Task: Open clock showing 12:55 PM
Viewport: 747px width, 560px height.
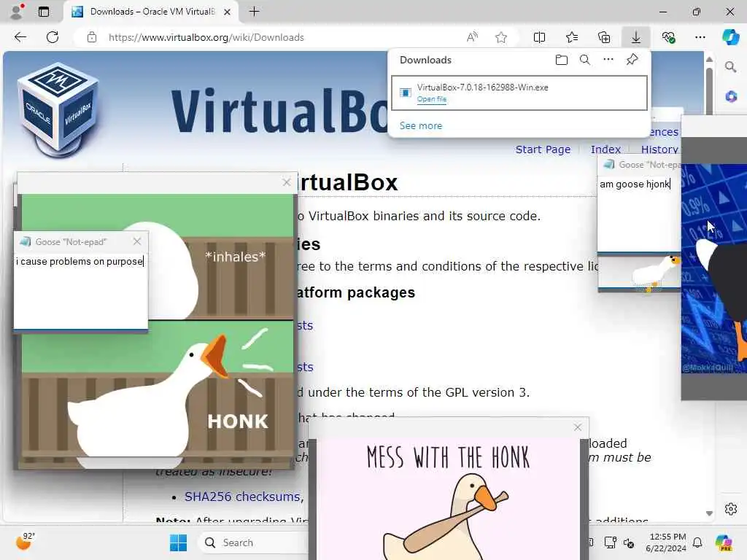Action: coord(666,542)
